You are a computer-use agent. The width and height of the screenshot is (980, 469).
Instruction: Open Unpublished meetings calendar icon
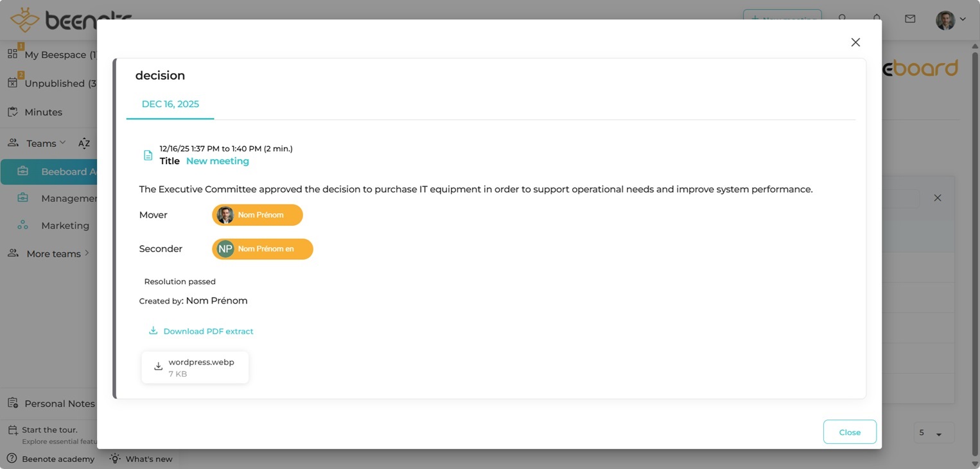coord(12,83)
